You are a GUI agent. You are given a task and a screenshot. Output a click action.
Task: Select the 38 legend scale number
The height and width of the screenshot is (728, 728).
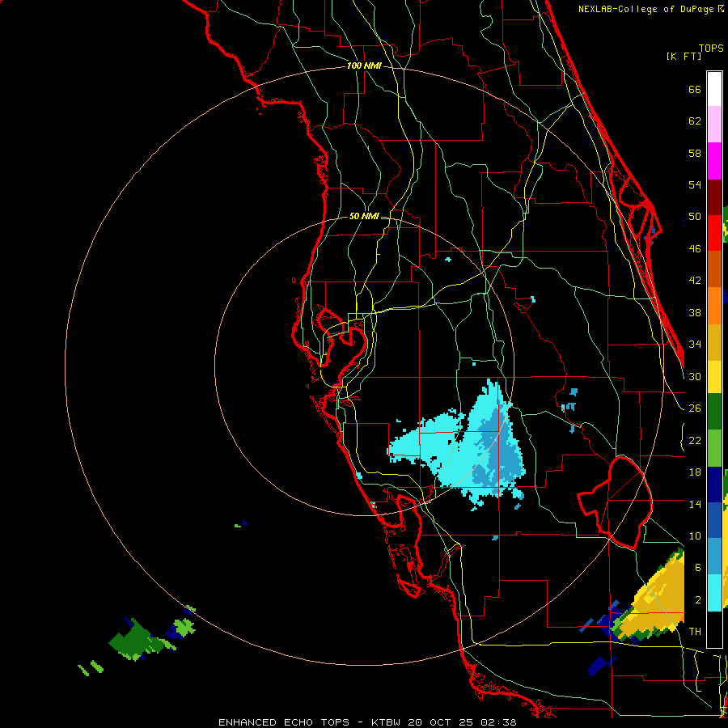coord(695,313)
